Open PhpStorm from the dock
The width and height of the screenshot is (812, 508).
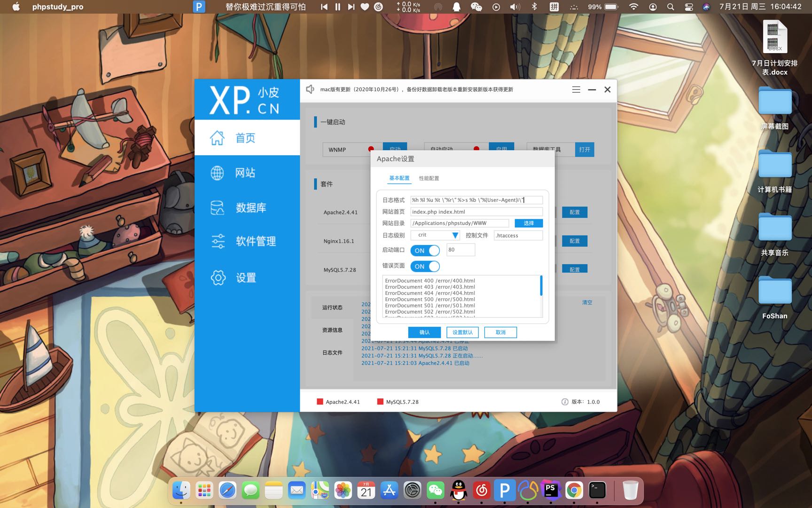coord(551,491)
